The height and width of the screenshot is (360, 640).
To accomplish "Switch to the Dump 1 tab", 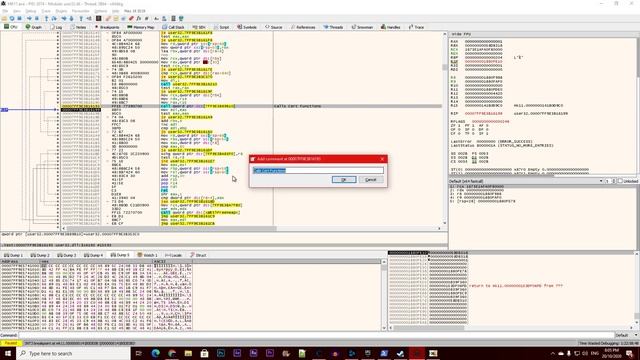I will 13,255.
